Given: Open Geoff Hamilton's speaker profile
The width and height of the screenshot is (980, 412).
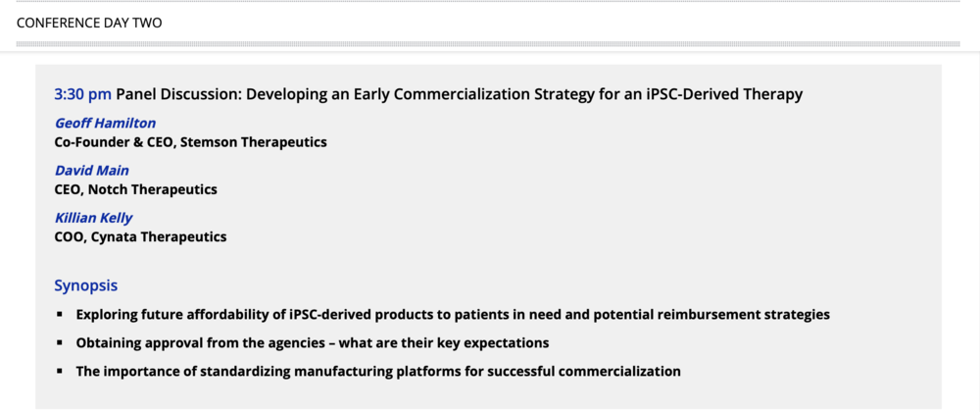Looking at the screenshot, I should pos(105,124).
